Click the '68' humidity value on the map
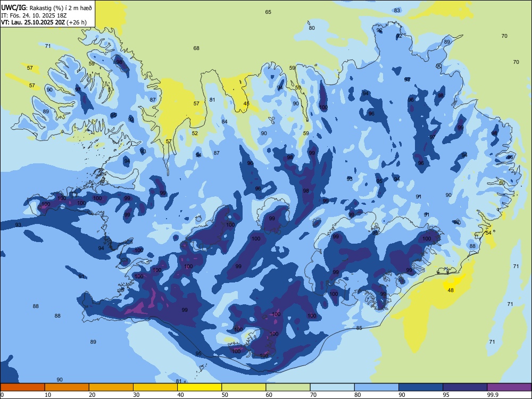 click(196, 48)
